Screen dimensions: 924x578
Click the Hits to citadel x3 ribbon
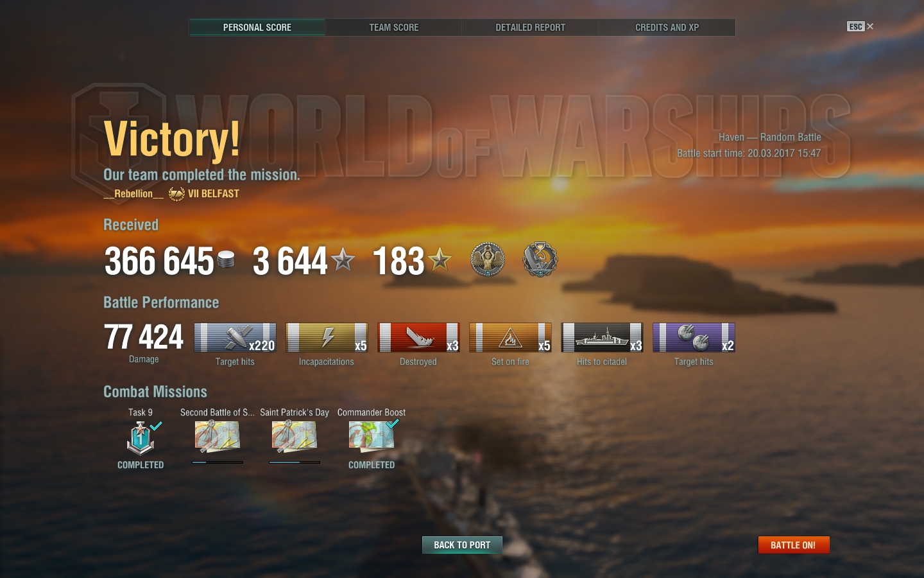(602, 338)
